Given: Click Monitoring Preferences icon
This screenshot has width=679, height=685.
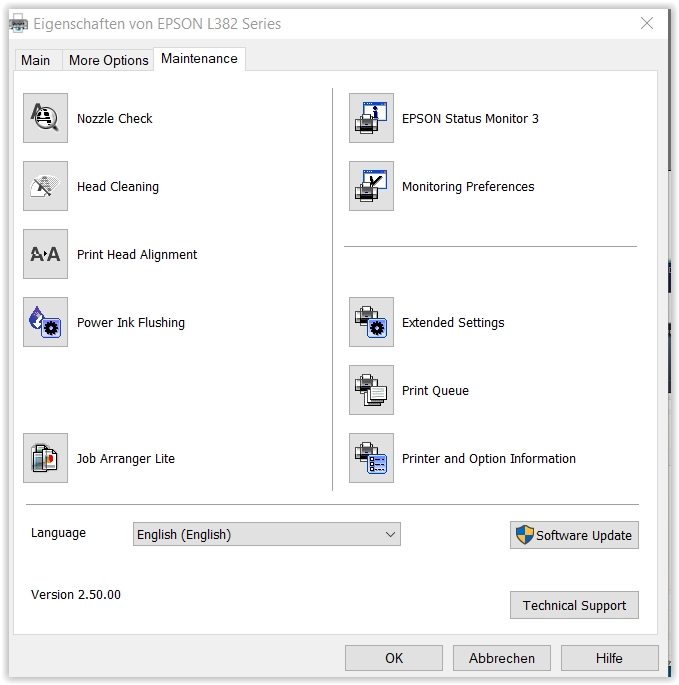Looking at the screenshot, I should tap(371, 186).
